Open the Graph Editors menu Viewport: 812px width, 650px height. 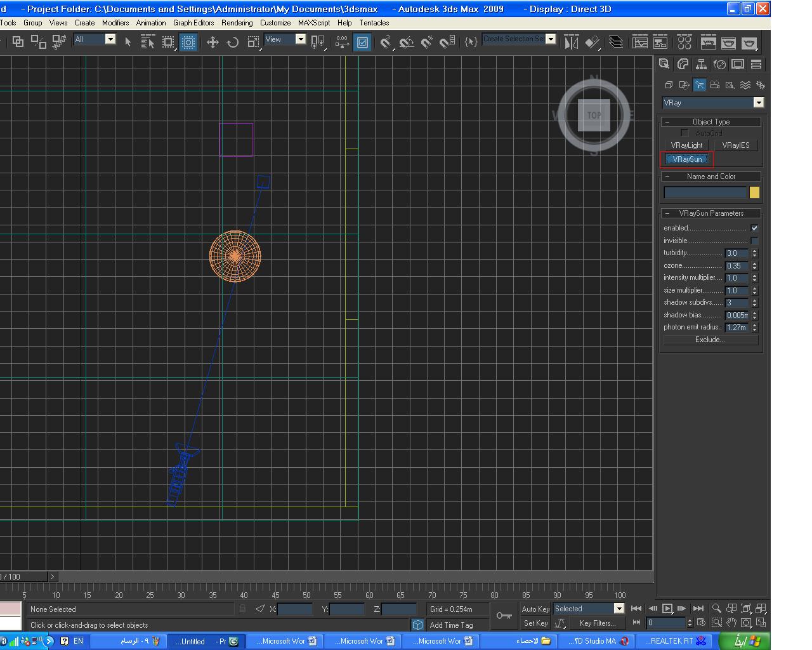[x=193, y=23]
